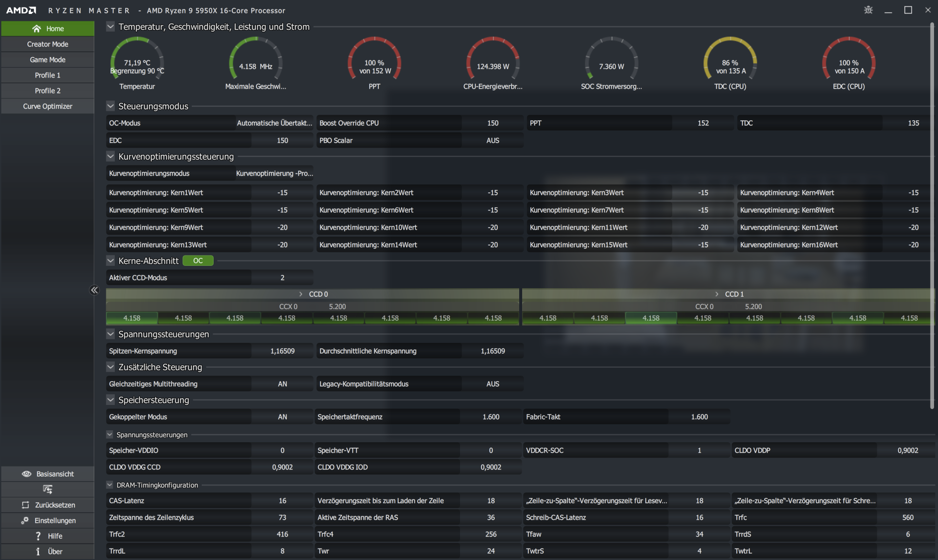
Task: Click the PBO Scalar AUS value
Action: [x=492, y=141]
